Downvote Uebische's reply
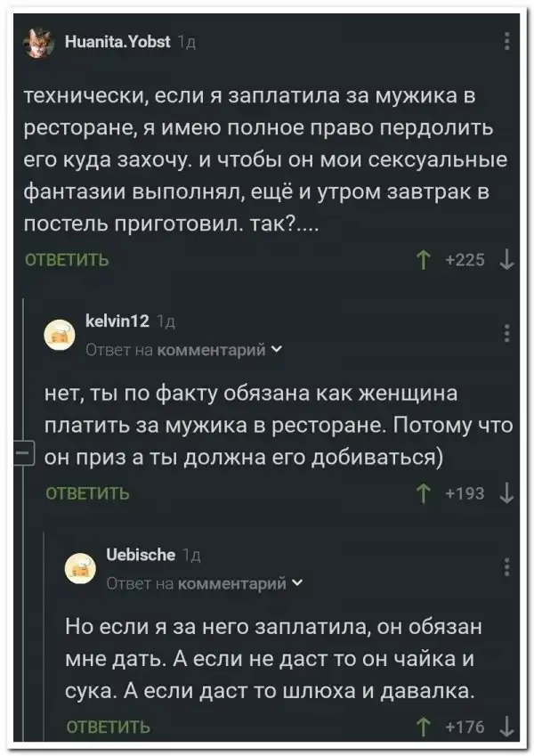Screen dimensions: 534x756 (x=505, y=728)
